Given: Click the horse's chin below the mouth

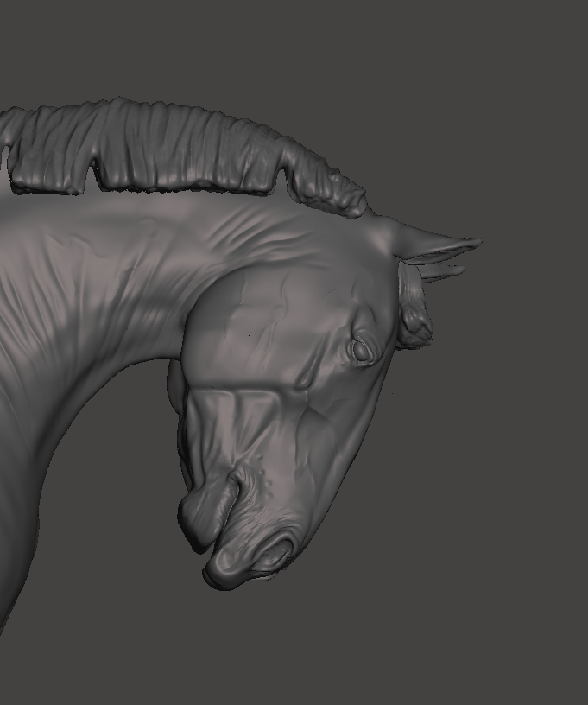Looking at the screenshot, I should tap(197, 518).
